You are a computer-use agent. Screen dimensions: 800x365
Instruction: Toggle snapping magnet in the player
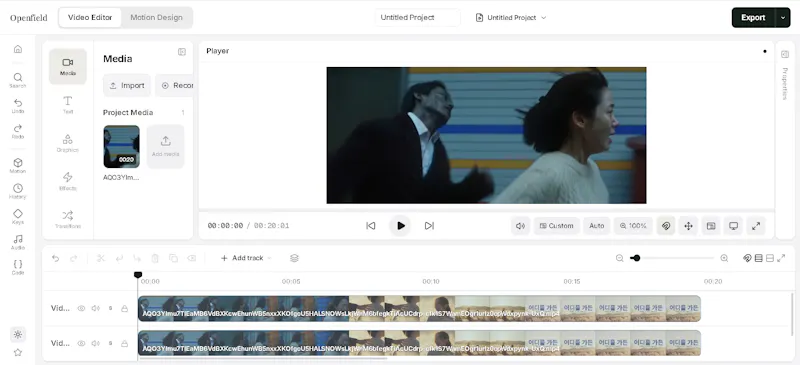tap(666, 226)
